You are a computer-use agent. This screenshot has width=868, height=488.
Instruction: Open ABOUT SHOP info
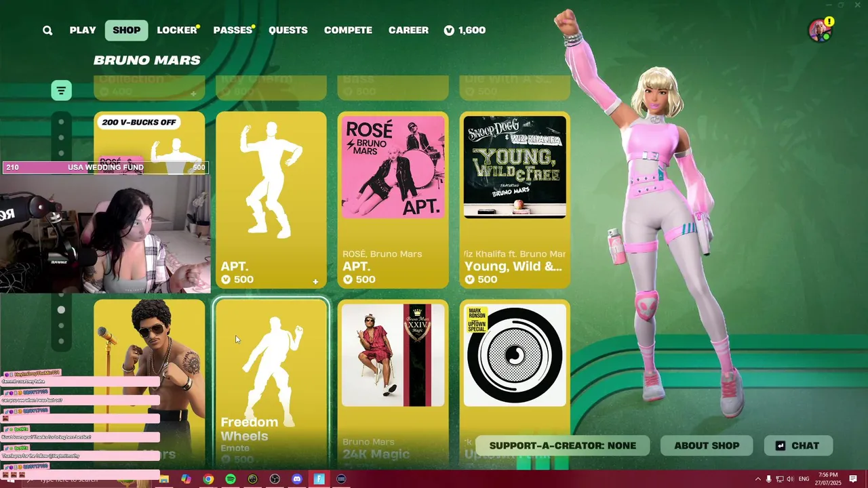click(707, 445)
